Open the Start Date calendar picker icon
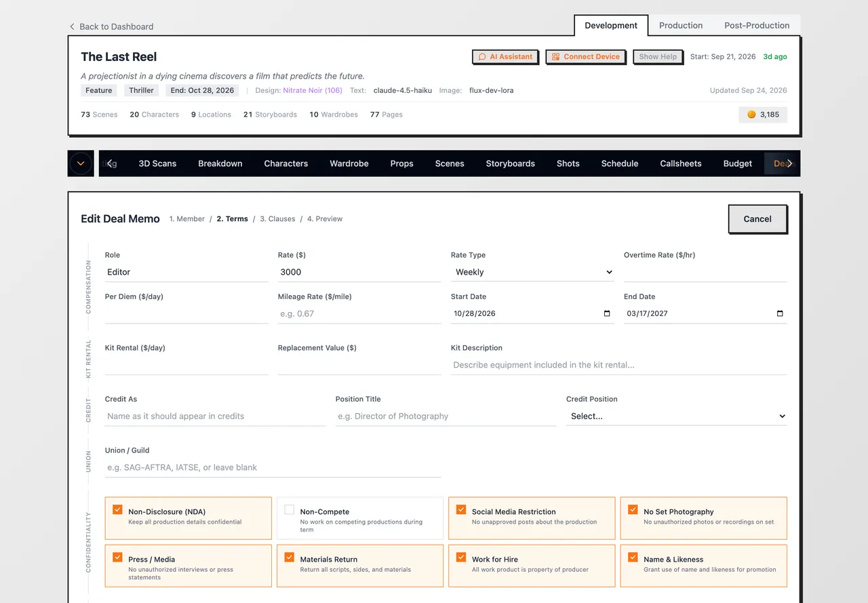868x603 pixels. point(607,313)
